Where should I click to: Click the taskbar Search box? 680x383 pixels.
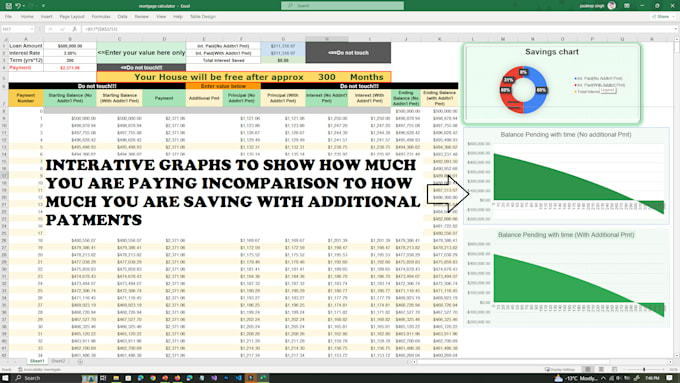(47, 378)
